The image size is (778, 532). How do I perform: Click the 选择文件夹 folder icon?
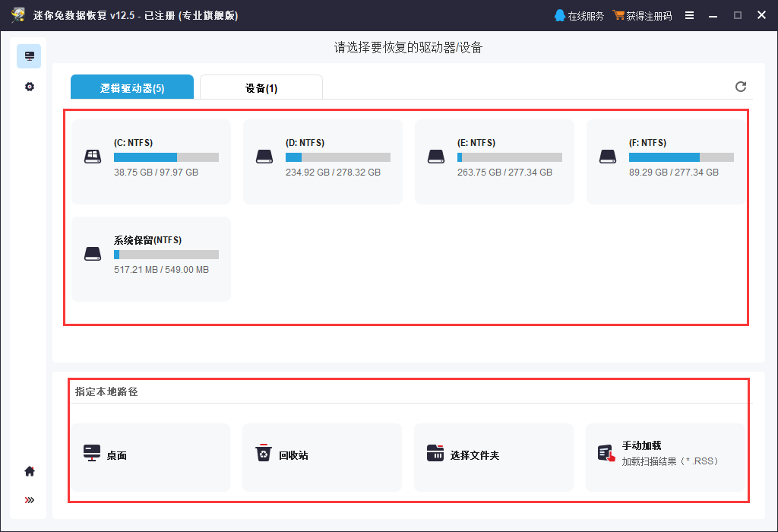[x=435, y=453]
